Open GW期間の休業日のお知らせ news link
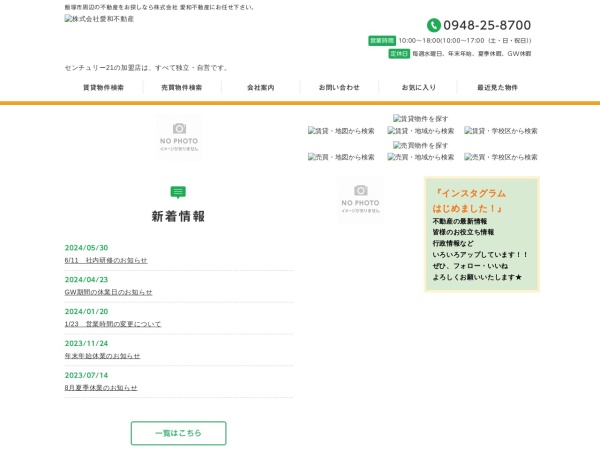This screenshot has height=450, width=600. point(108,292)
